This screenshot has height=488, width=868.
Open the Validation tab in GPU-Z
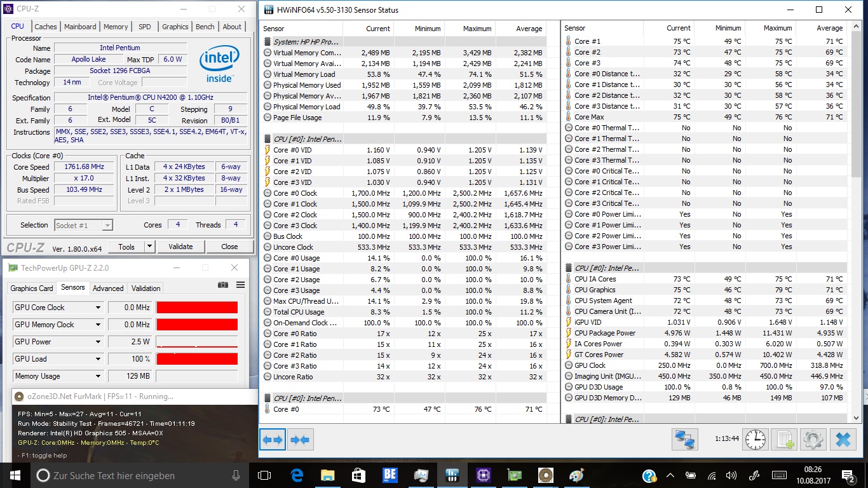point(146,288)
